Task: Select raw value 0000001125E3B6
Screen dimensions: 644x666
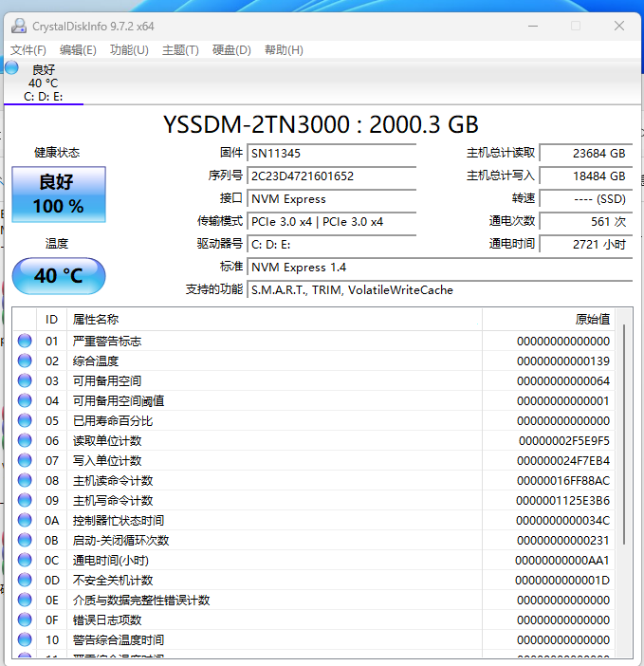Action: 563,501
